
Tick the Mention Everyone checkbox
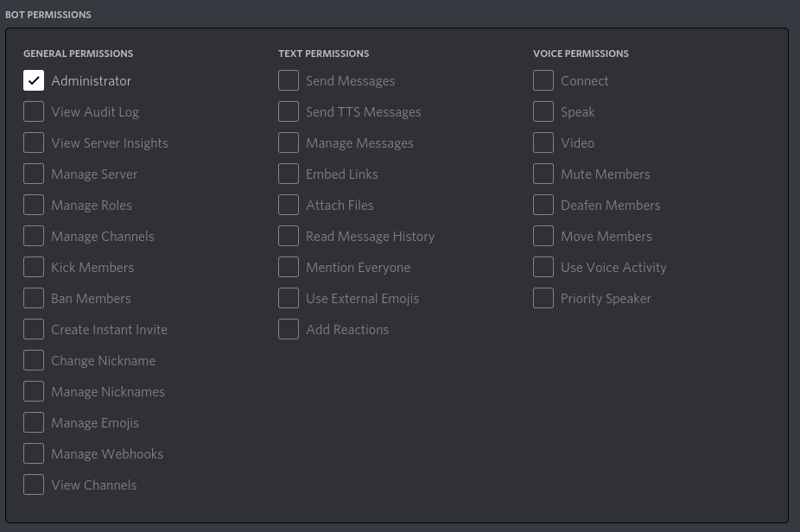(289, 268)
